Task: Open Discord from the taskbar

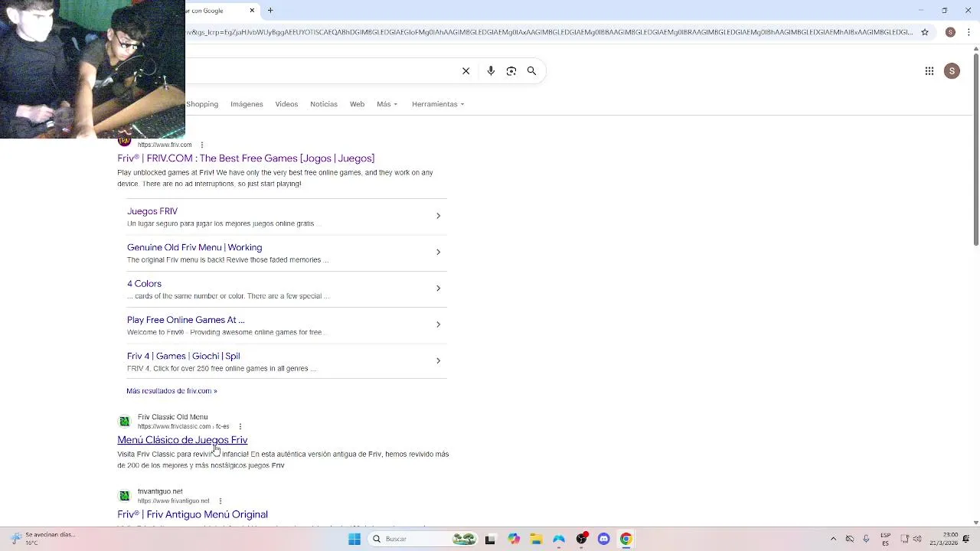Action: (x=604, y=539)
